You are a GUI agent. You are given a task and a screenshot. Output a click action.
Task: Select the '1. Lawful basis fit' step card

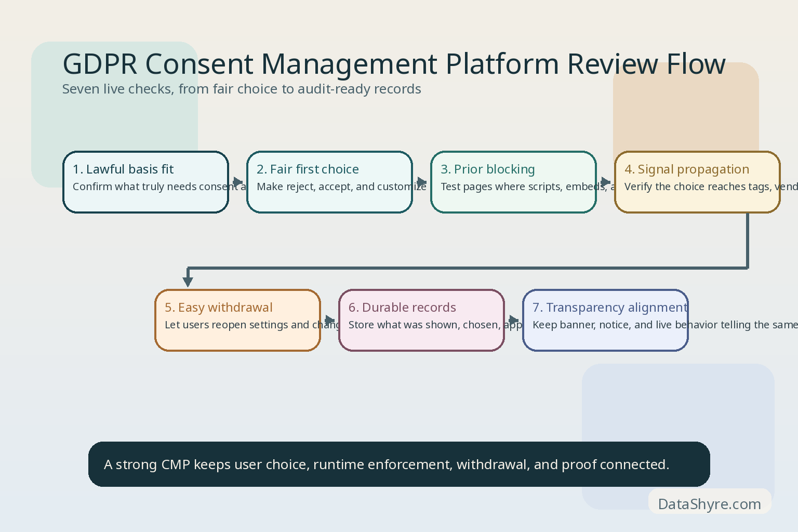(145, 182)
